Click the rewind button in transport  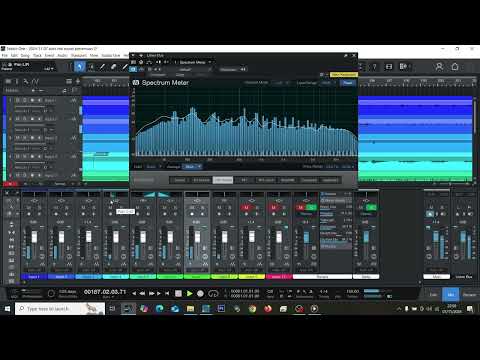pos(142,293)
